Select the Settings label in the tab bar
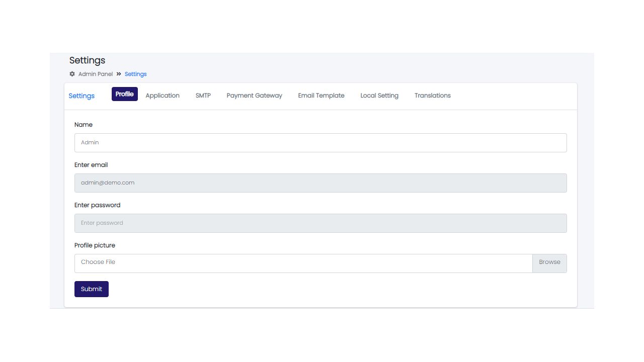Image resolution: width=644 pixels, height=362 pixels. tap(82, 96)
